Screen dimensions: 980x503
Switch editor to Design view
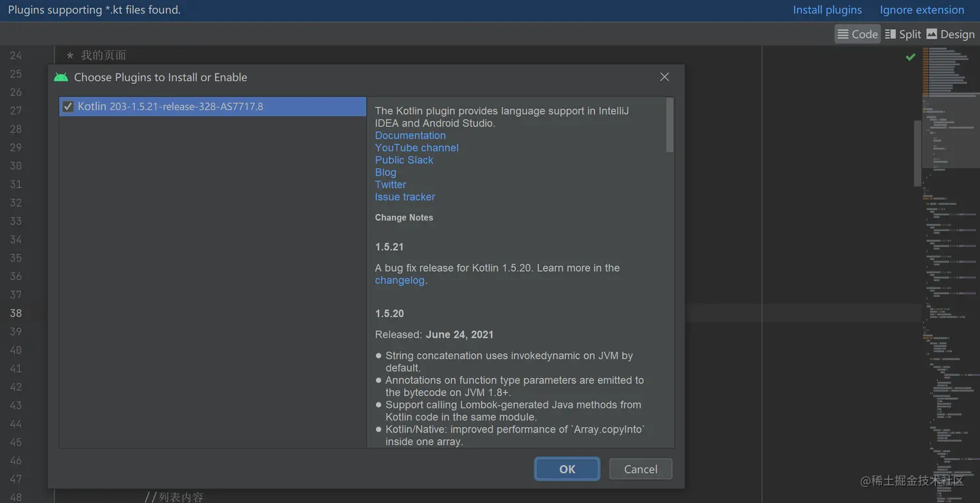click(950, 34)
